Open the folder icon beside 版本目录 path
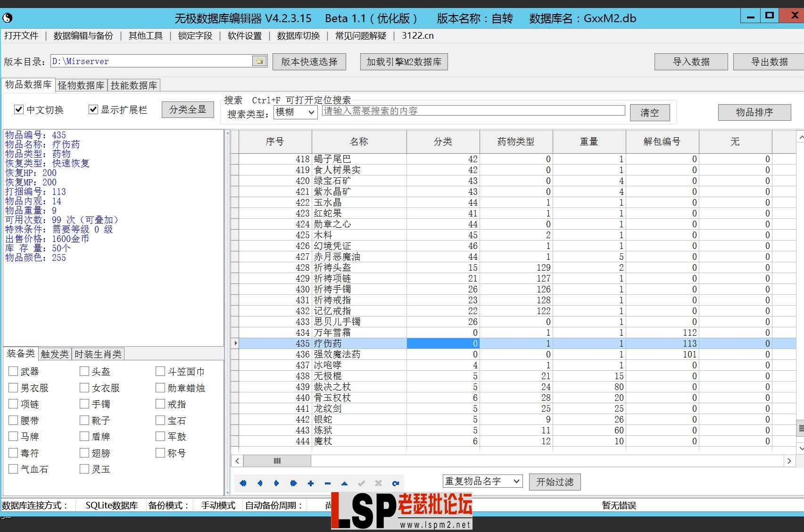 [258, 61]
